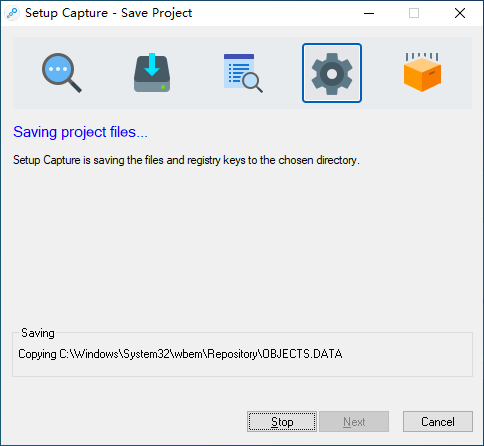Click the disabled maximize window button
Screen dimensions: 484x446
(414, 13)
